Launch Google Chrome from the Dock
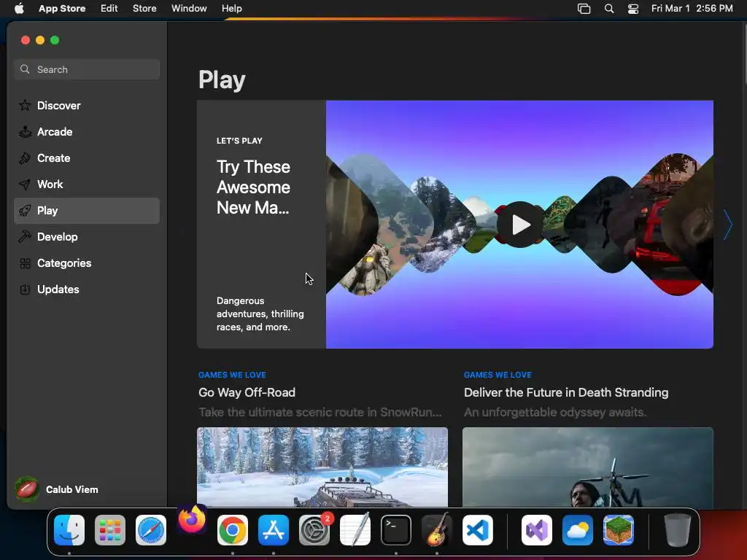Viewport: 747px width, 560px height. [233, 529]
